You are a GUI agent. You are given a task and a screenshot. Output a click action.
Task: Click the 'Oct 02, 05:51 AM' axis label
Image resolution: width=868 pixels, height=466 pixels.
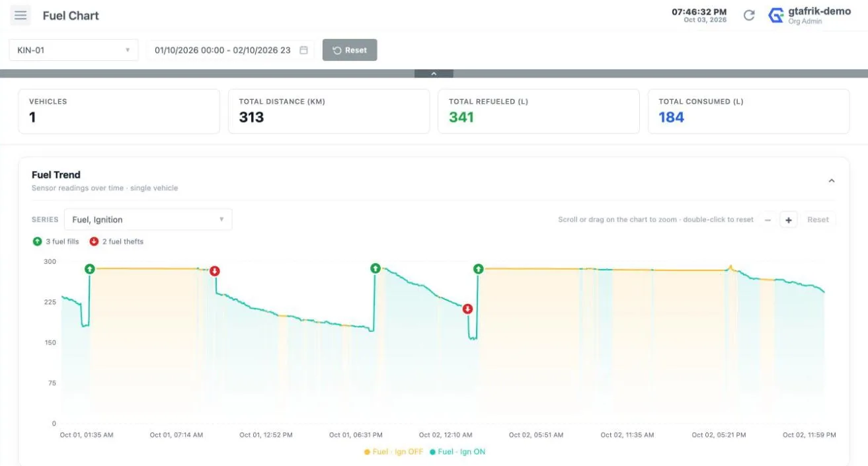tap(536, 435)
